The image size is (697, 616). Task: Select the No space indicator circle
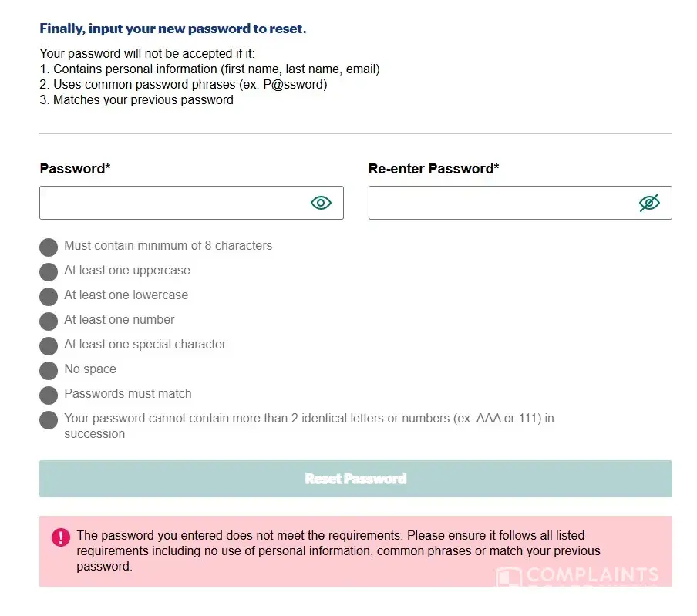pyautogui.click(x=49, y=371)
